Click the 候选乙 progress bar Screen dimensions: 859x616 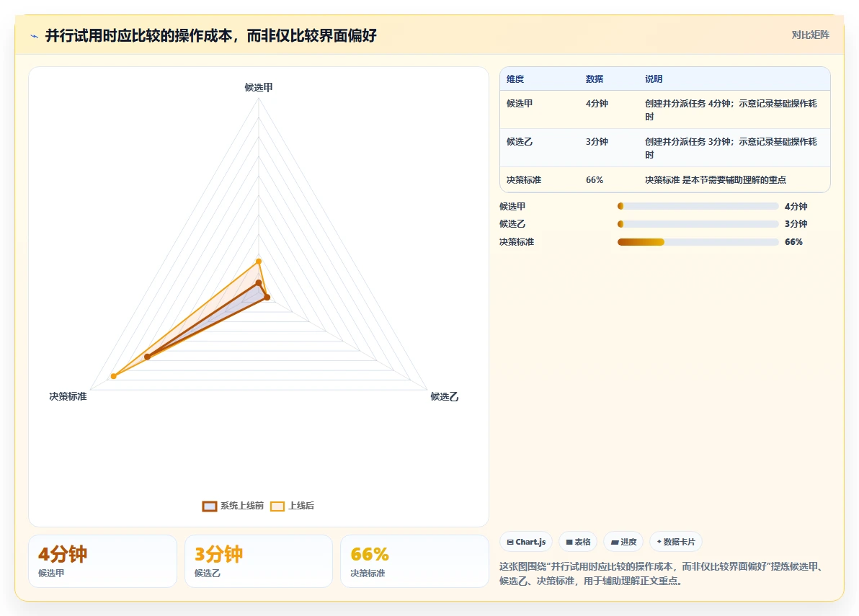[698, 224]
